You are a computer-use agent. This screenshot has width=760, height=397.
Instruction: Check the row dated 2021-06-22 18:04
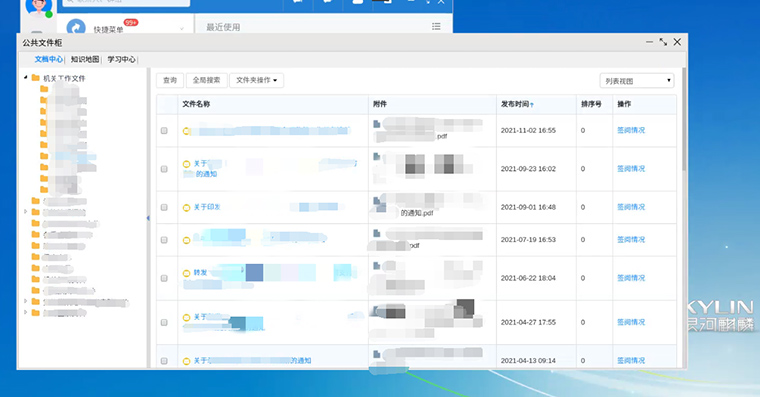pyautogui.click(x=164, y=278)
